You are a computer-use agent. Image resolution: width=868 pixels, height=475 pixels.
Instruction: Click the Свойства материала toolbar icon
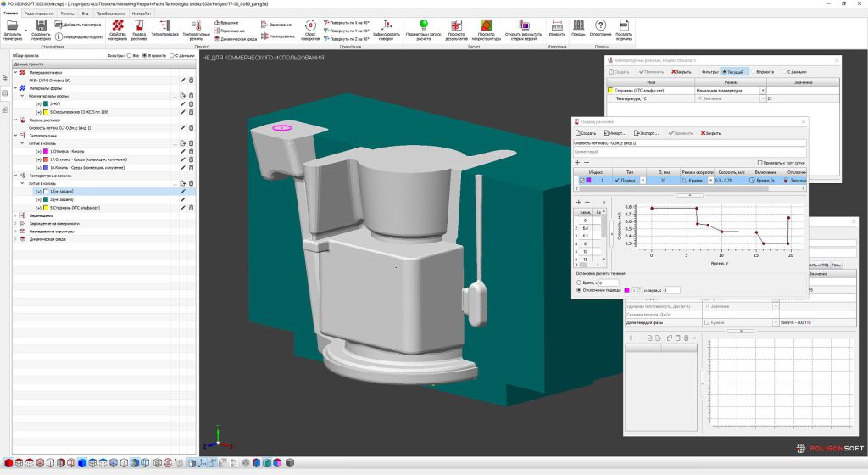tap(116, 25)
